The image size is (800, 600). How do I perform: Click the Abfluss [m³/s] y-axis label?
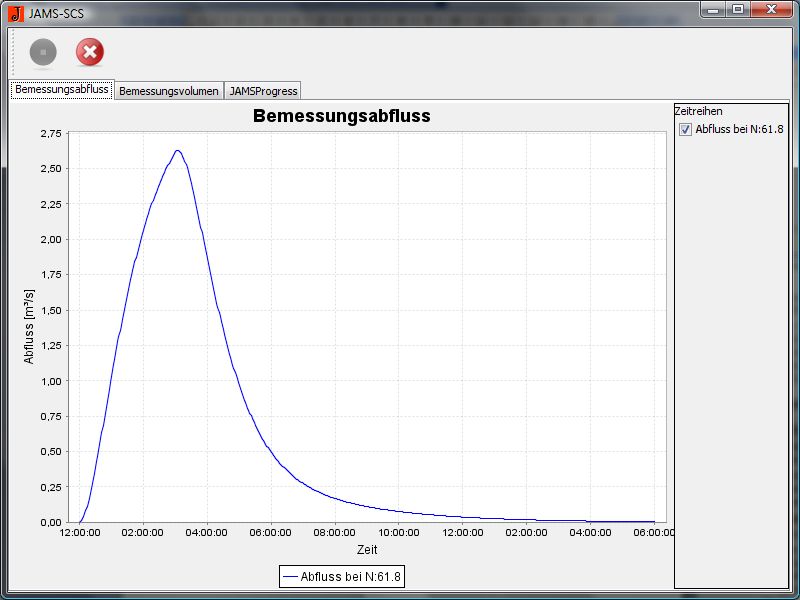coord(30,327)
